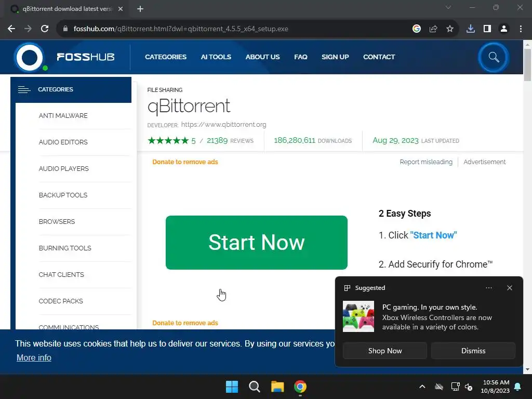This screenshot has width=532, height=399.
Task: Click Chrome icon on taskbar
Action: [300, 387]
